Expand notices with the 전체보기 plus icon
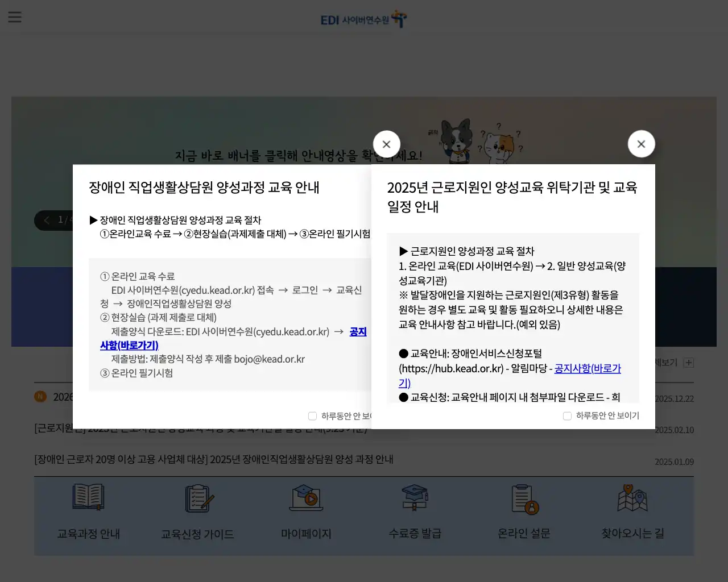728x582 pixels. 689,363
